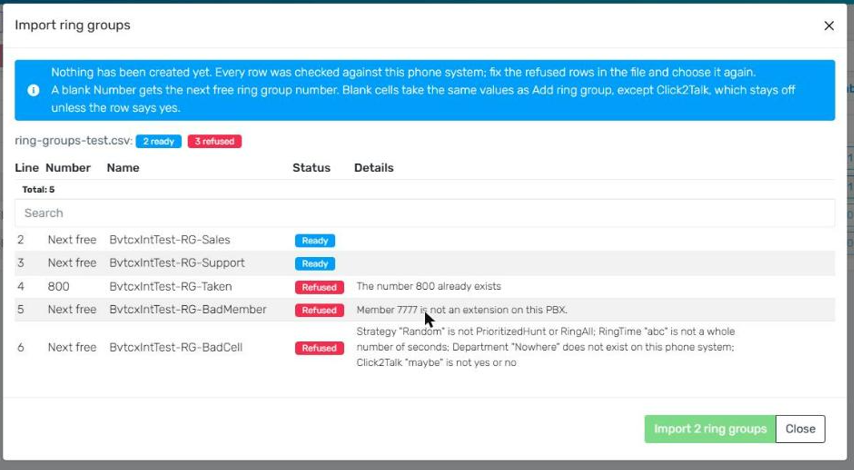
Task: Select the BvtcxIntTest-RG-BadMember row name
Action: point(188,309)
